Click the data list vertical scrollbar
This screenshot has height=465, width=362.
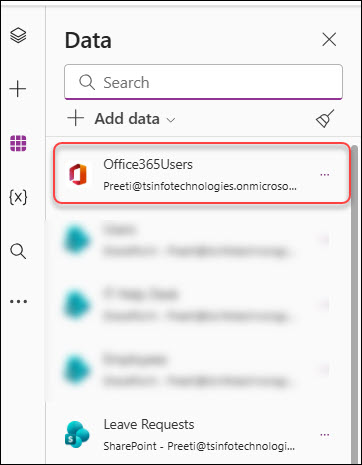(354, 303)
